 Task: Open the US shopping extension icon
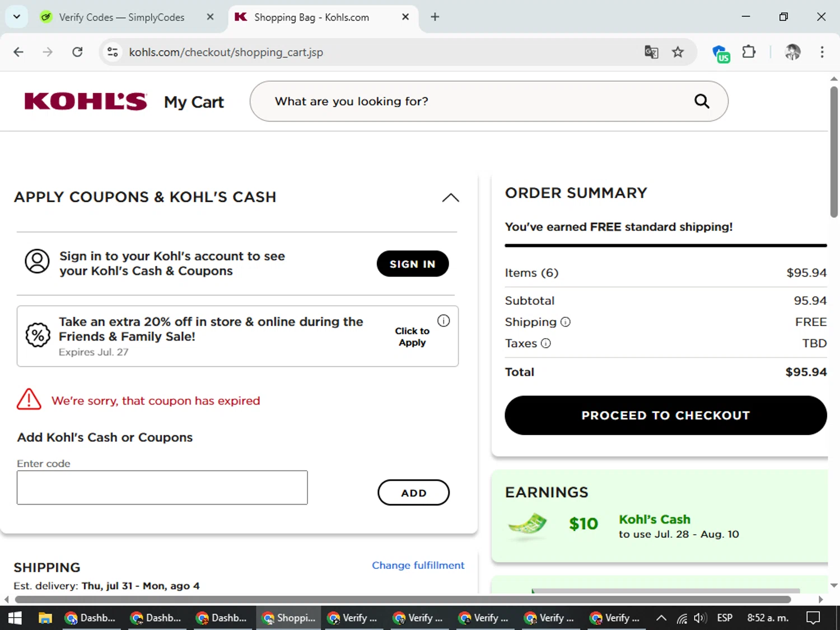[721, 53]
